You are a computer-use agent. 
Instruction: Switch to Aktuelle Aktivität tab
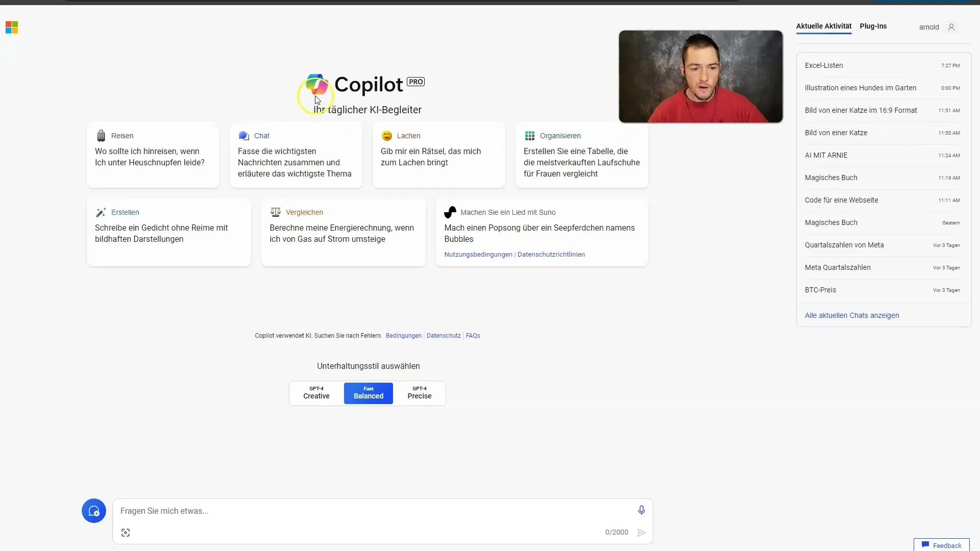pos(824,26)
